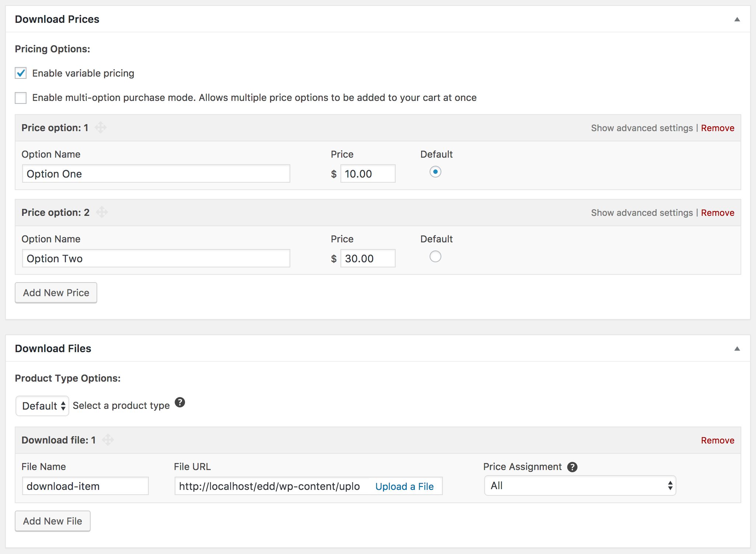Enable multi-option purchase mode checkbox

(x=21, y=98)
